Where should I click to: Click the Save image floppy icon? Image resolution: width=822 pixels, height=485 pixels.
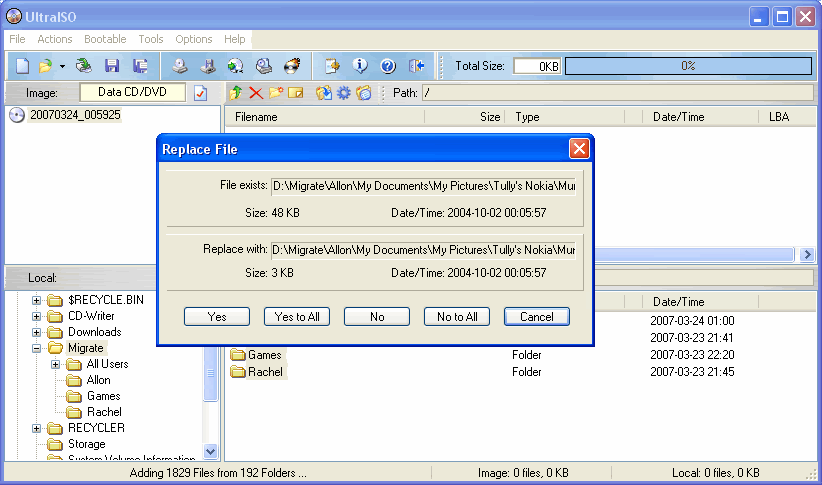[112, 66]
